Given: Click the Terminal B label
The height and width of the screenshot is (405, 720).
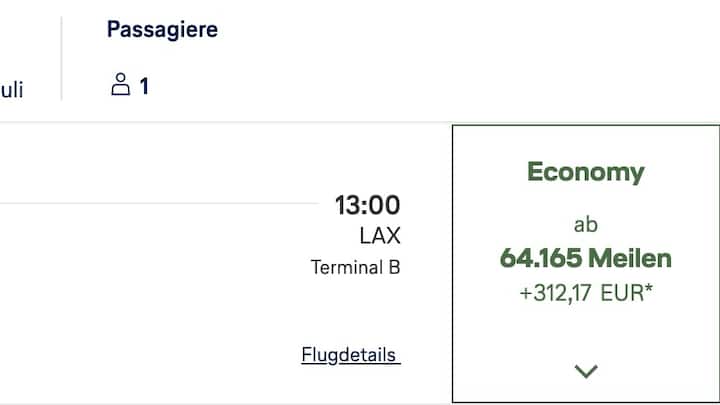Looking at the screenshot, I should pos(355,267).
